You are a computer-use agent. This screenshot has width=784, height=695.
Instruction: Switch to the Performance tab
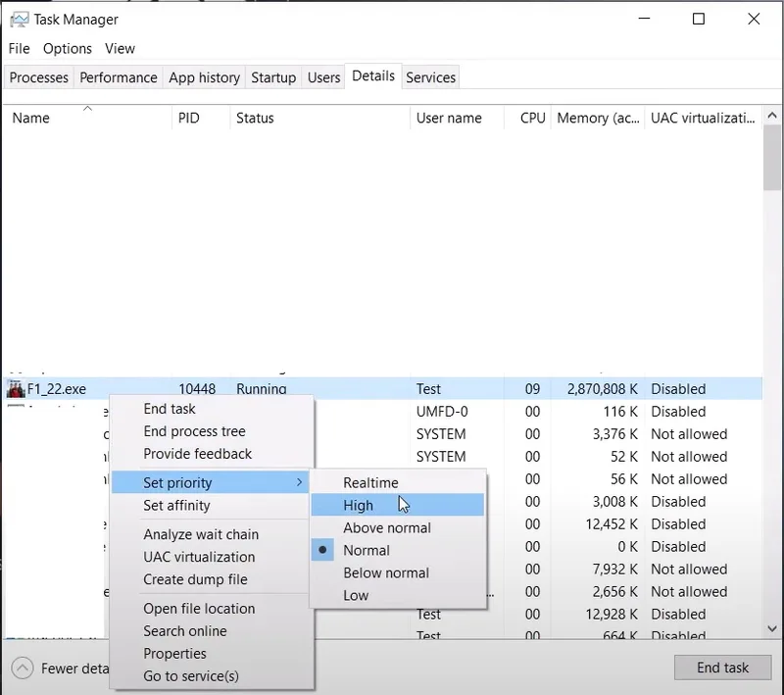[119, 77]
